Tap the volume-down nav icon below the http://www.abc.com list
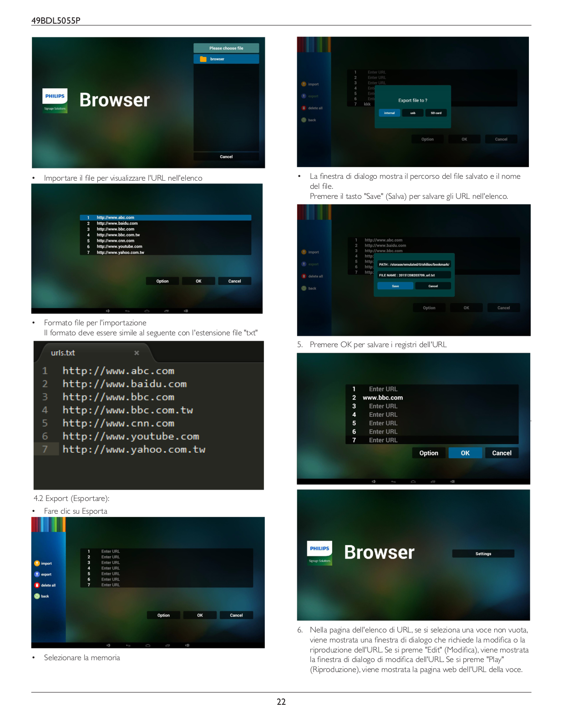The width and height of the screenshot is (563, 728). coord(108,311)
